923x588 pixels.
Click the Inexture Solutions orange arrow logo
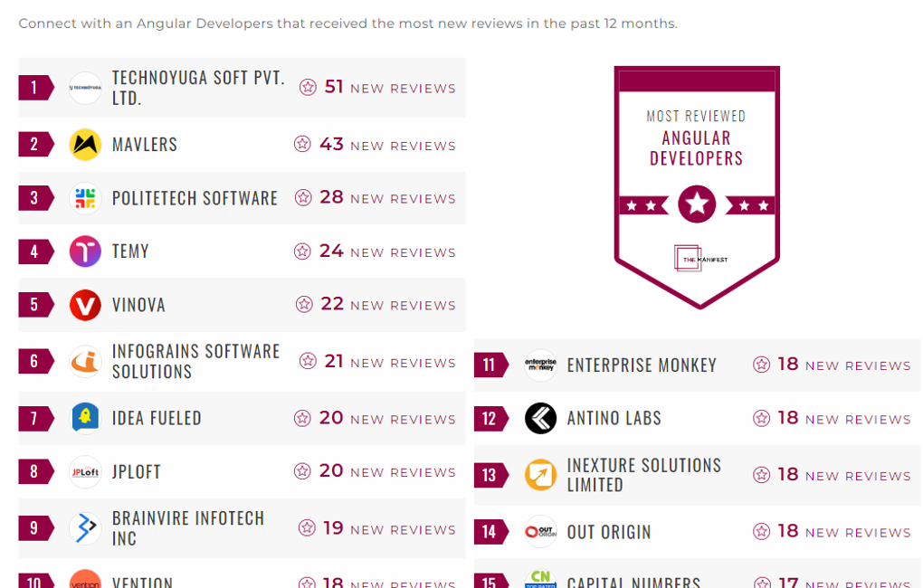click(540, 475)
